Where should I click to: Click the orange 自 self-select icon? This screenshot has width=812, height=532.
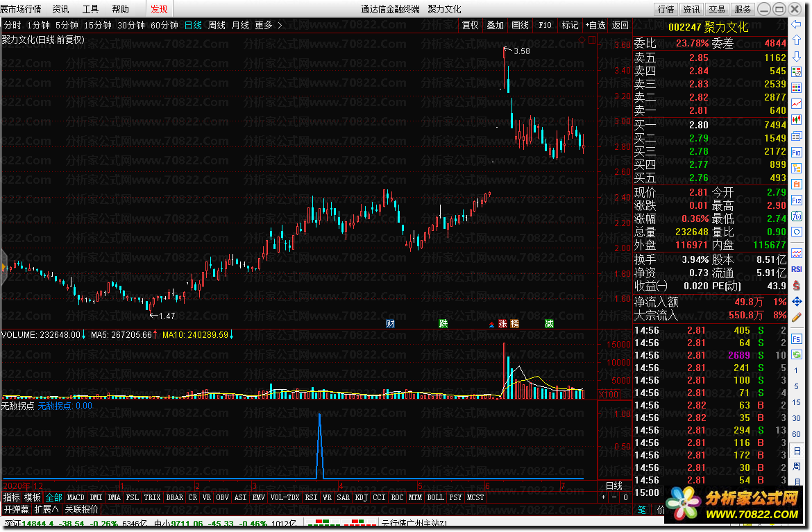(797, 185)
